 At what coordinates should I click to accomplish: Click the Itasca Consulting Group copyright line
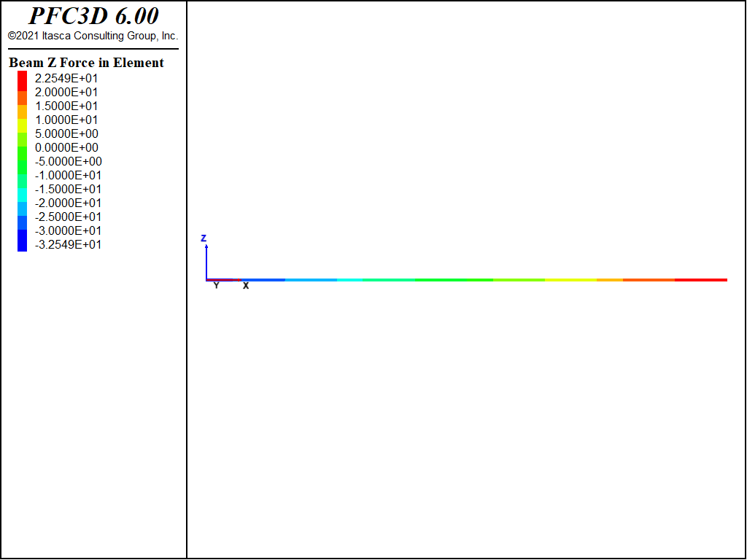93,36
